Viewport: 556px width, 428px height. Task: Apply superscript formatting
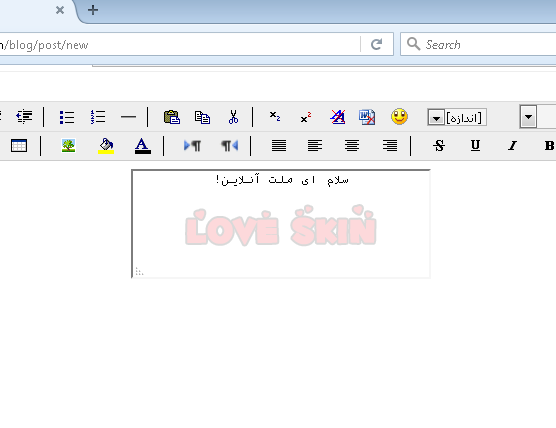[x=306, y=117]
